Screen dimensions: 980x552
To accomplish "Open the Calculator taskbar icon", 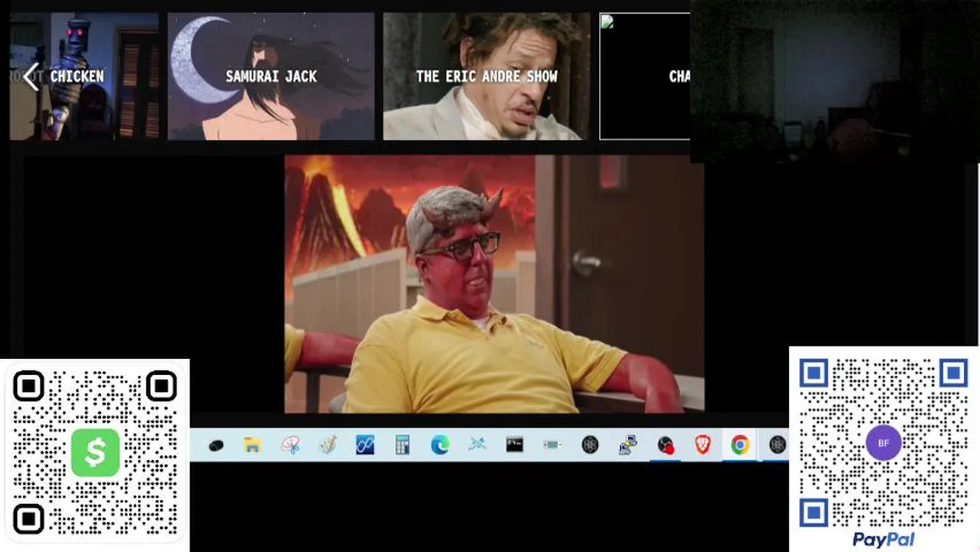I will tap(403, 445).
